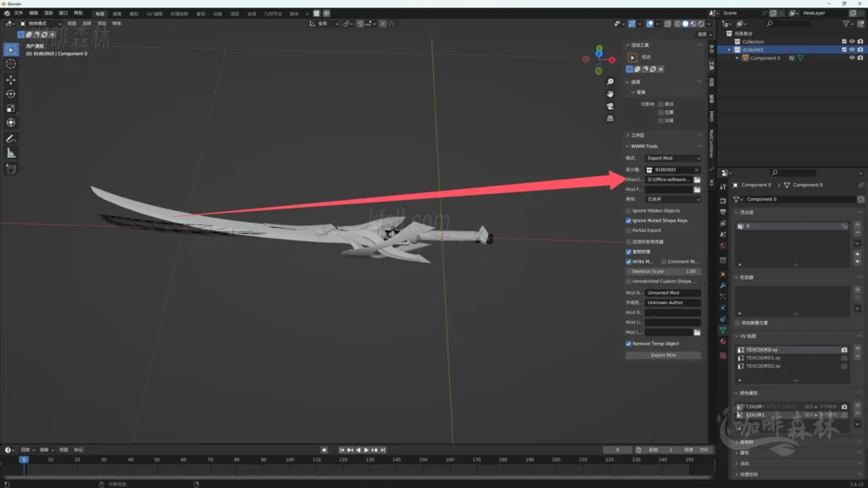The height and width of the screenshot is (488, 868).
Task: Activate the 3D Cursor tool
Action: tap(11, 64)
